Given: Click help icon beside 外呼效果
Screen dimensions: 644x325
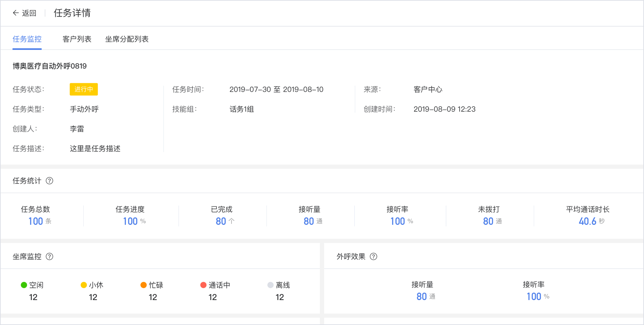Looking at the screenshot, I should tap(374, 257).
